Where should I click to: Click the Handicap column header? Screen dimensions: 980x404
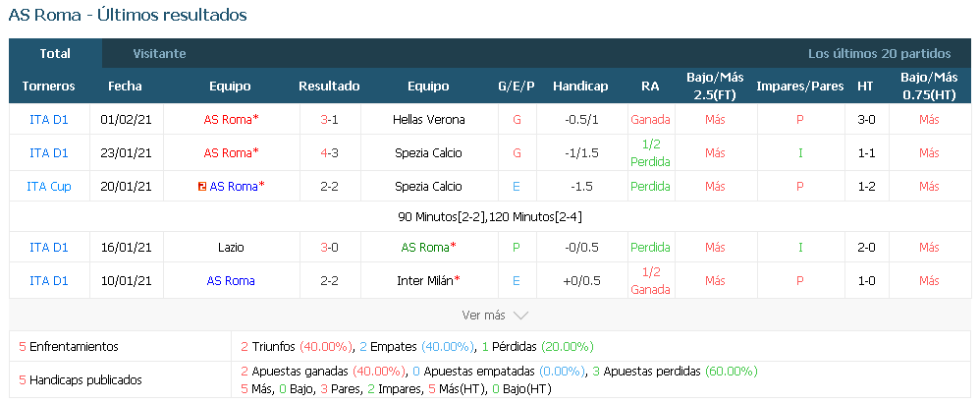click(x=580, y=87)
